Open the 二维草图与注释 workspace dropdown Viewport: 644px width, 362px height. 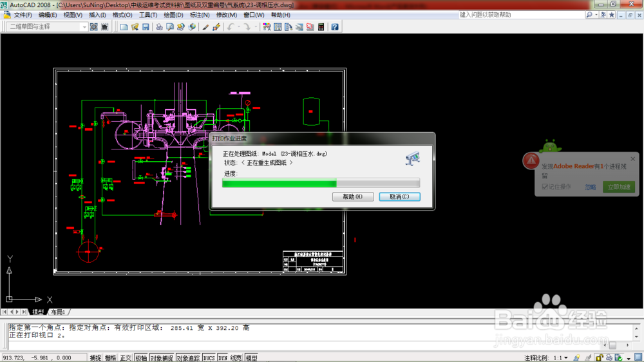[84, 27]
